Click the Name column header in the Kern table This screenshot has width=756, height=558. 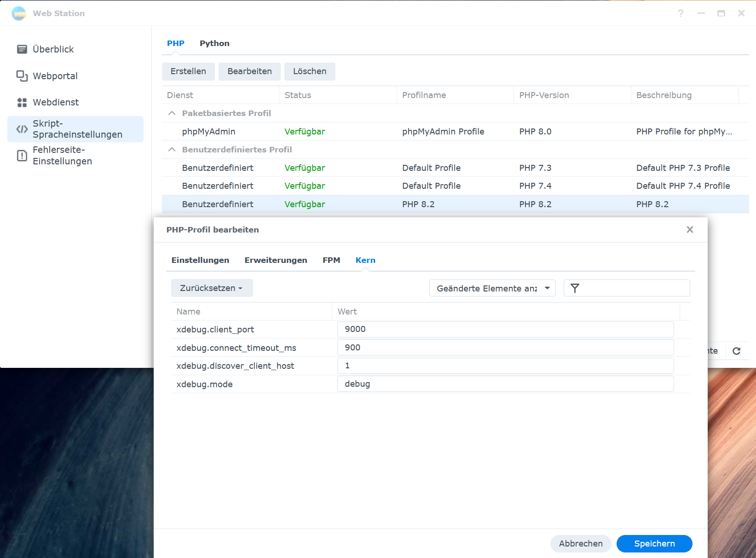pos(251,312)
